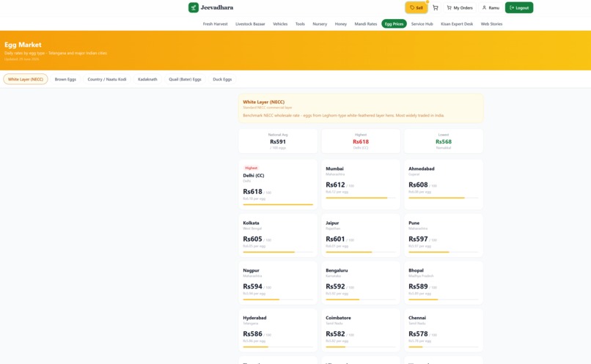Viewport: 591px width, 364px height.
Task: Select the Kolkata price card
Action: [278, 236]
